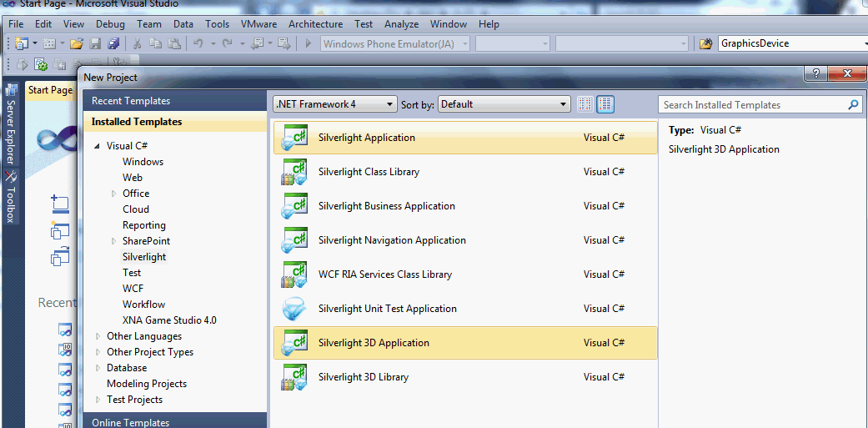868x428 pixels.
Task: Click the Start Debugging play icon
Action: pyautogui.click(x=309, y=43)
